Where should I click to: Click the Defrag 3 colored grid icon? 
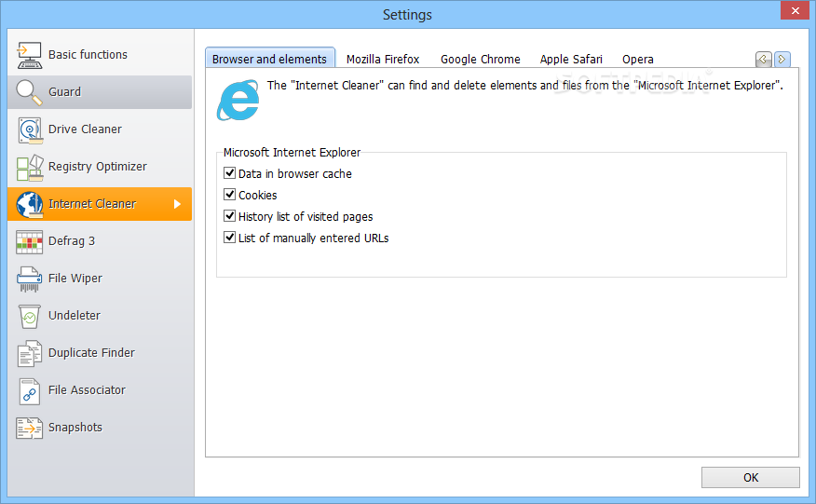coord(29,241)
